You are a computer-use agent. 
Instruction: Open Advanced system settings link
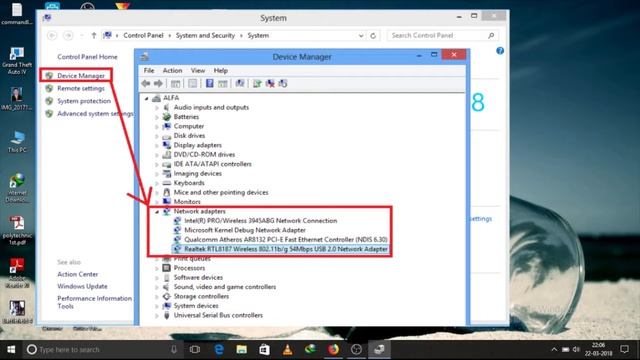coord(95,113)
